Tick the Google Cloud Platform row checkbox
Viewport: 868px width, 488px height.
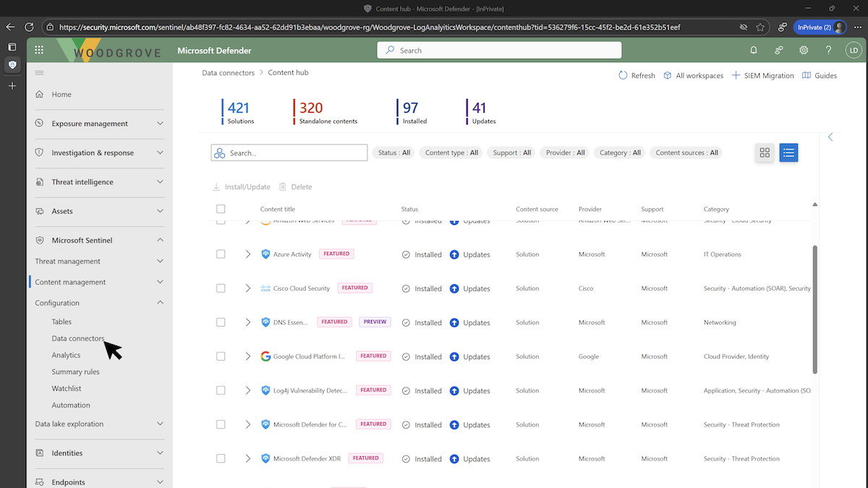click(x=221, y=356)
